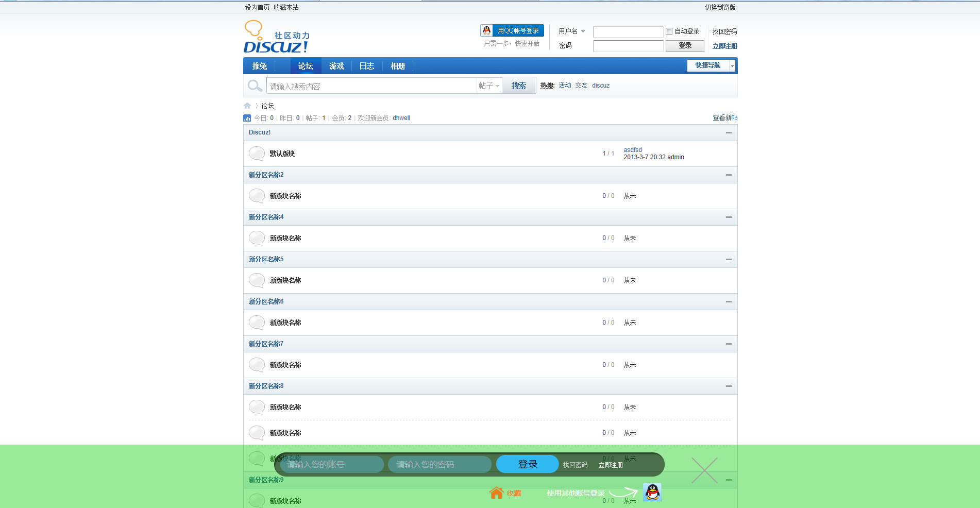
Task: Open 新版块名称 forum under 新分区名称5
Action: coord(285,280)
